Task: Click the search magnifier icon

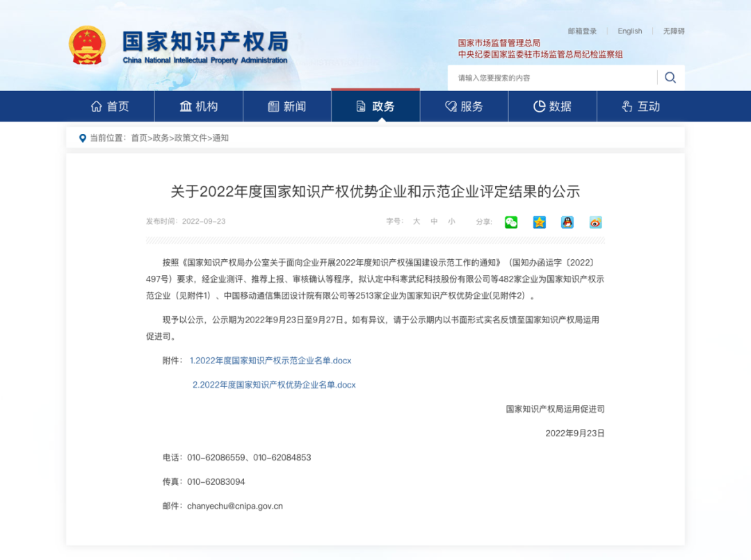Action: click(670, 78)
